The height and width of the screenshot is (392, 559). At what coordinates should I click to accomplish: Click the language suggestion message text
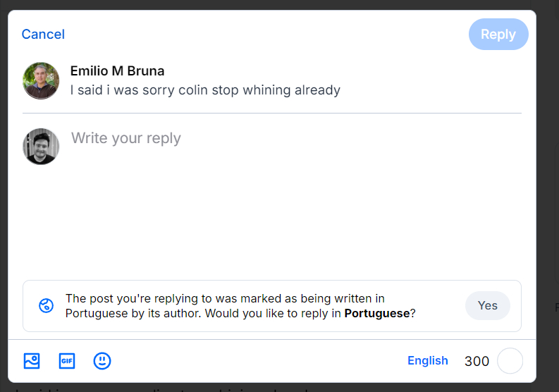[x=226, y=299]
